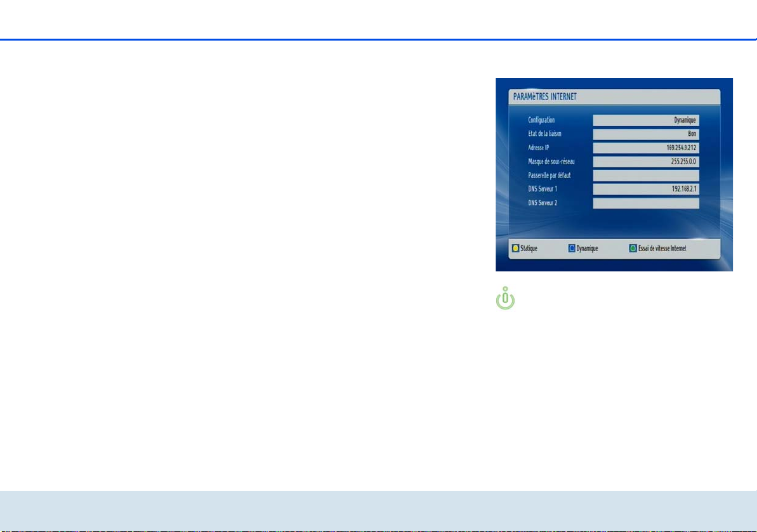This screenshot has height=532, width=757.
Task: Click the blue Dynamique button icon
Action: coord(572,249)
